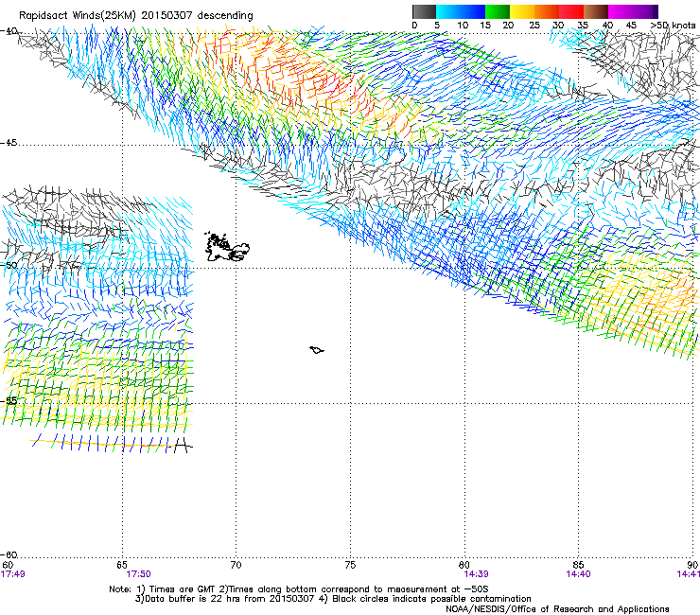Select the '-50' latitude axis label
Screen dimensions: 700x615
click(9, 265)
